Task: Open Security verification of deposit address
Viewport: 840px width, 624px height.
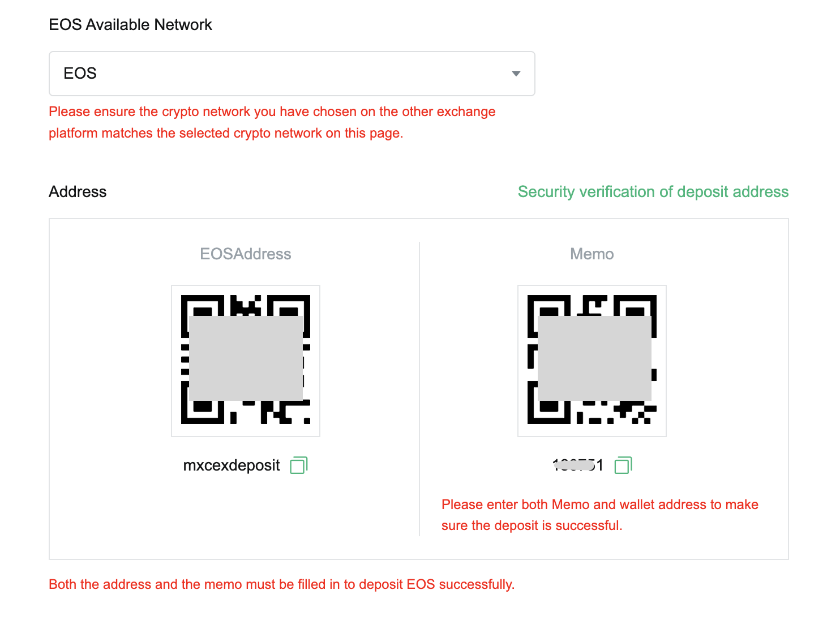Action: pyautogui.click(x=653, y=192)
